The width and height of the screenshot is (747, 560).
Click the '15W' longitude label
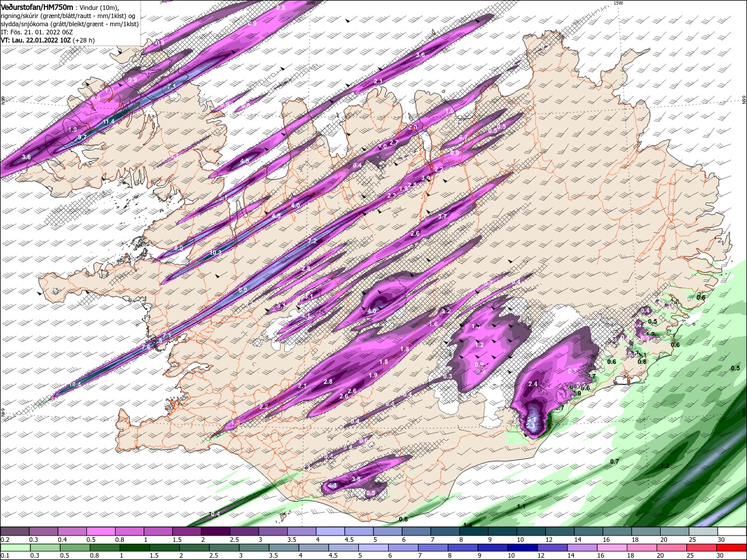click(619, 3)
